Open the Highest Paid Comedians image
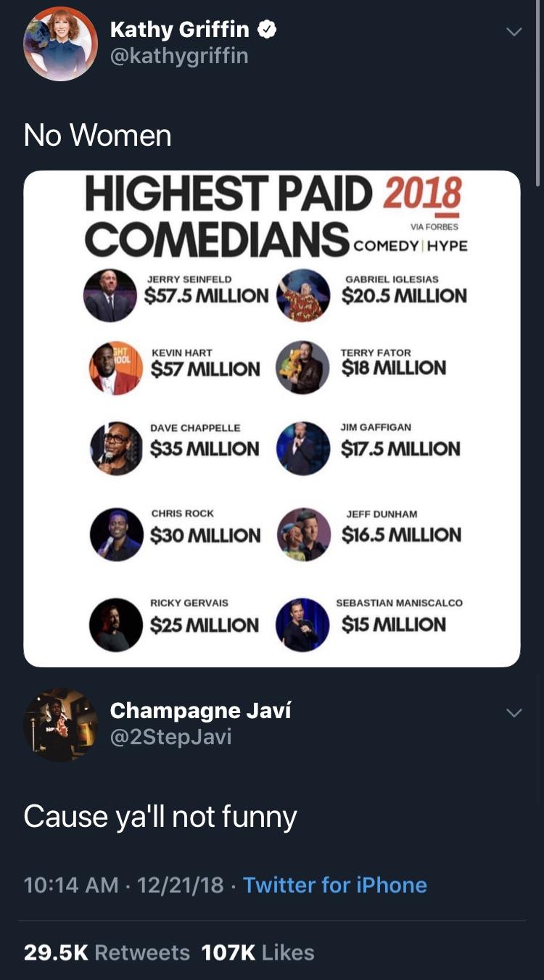Screen dimensions: 544x980 [x=272, y=419]
